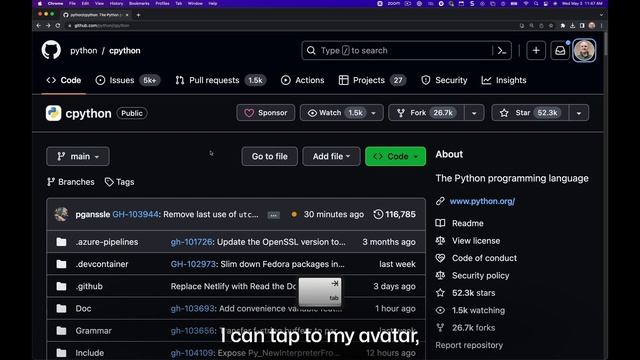Viewport: 640px width, 360px height.
Task: Click the Sponsor button
Action: (x=266, y=113)
